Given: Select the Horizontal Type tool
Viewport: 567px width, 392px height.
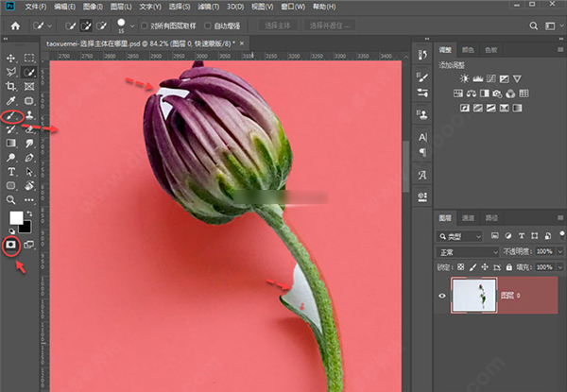Looking at the screenshot, I should 10,172.
